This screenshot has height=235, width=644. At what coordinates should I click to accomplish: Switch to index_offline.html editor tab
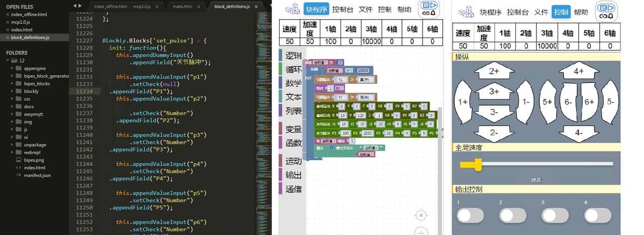111,6
